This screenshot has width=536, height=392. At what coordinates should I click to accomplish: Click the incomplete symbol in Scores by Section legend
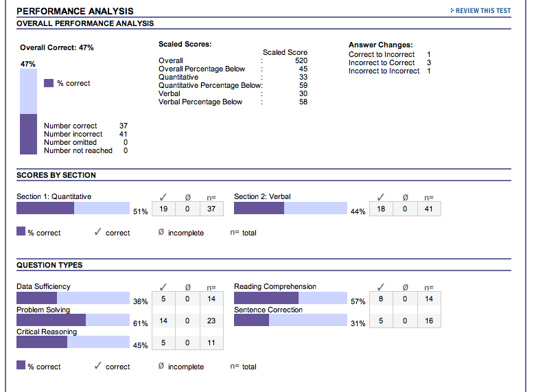161,232
